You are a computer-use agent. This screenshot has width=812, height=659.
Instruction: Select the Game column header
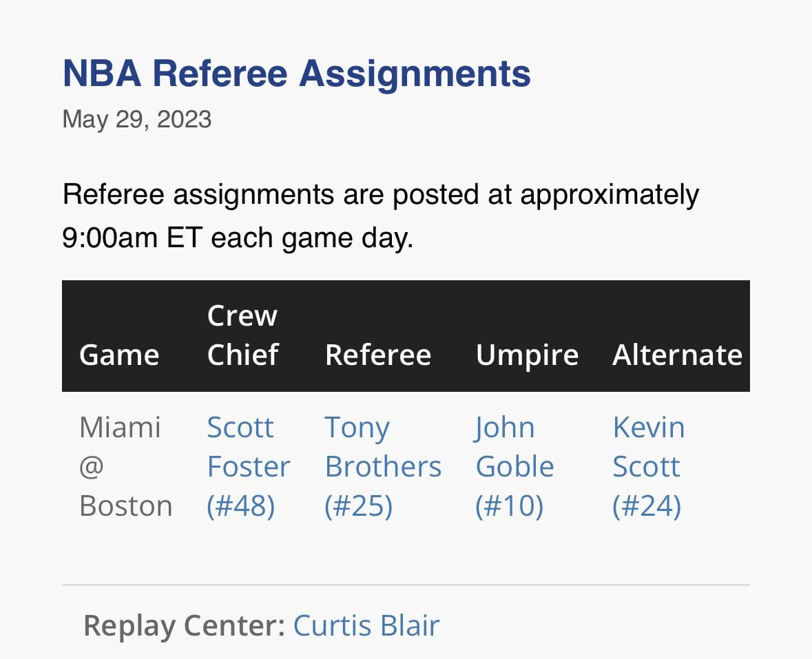pos(119,355)
